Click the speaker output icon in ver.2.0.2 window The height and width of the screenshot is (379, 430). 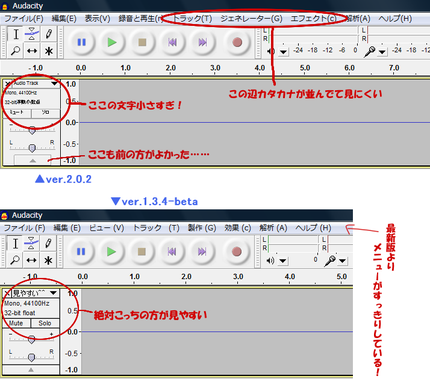271,51
